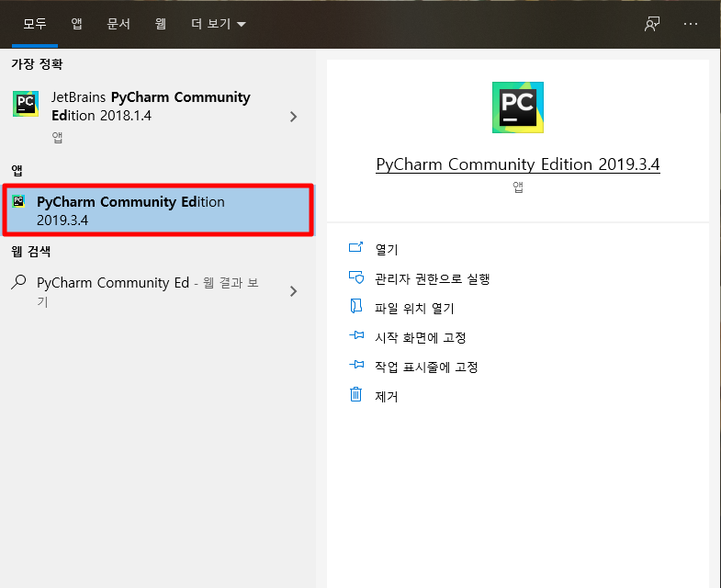The width and height of the screenshot is (721, 588).
Task: Expand arrow for web search result
Action: pyautogui.click(x=293, y=291)
